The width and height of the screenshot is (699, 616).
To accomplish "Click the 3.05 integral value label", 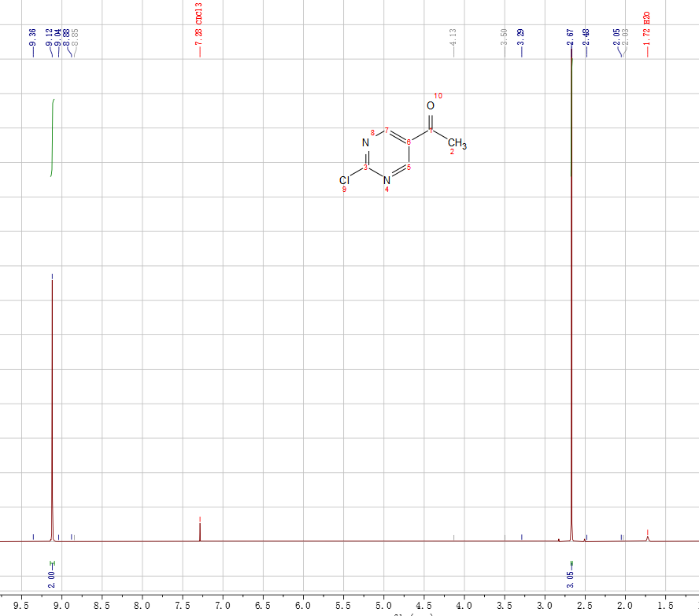I will (x=571, y=578).
